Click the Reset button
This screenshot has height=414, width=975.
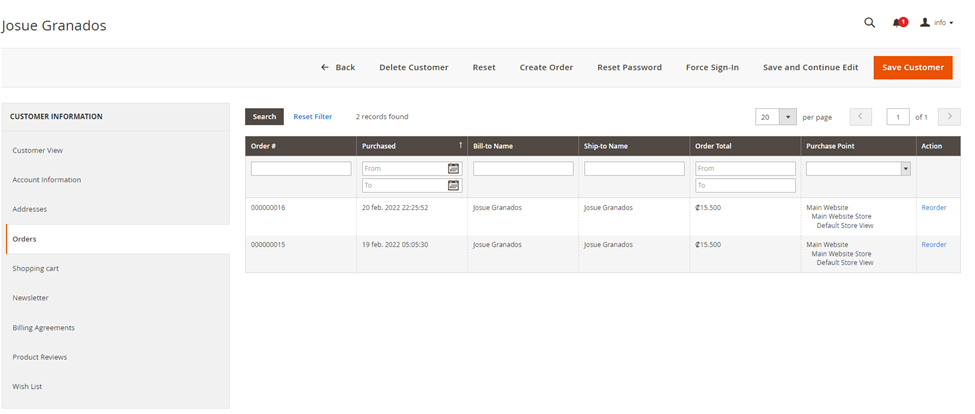click(x=484, y=67)
